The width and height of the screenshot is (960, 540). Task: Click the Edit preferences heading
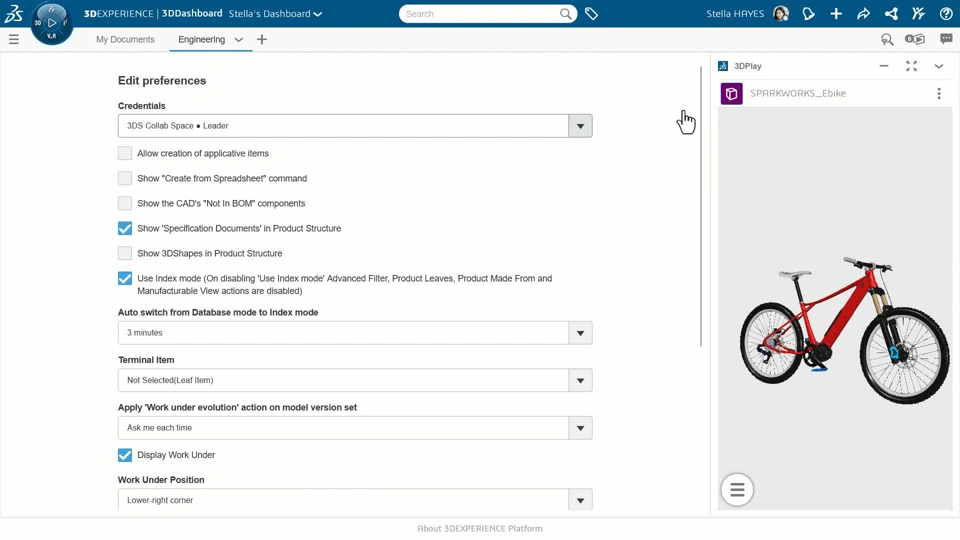coord(162,81)
